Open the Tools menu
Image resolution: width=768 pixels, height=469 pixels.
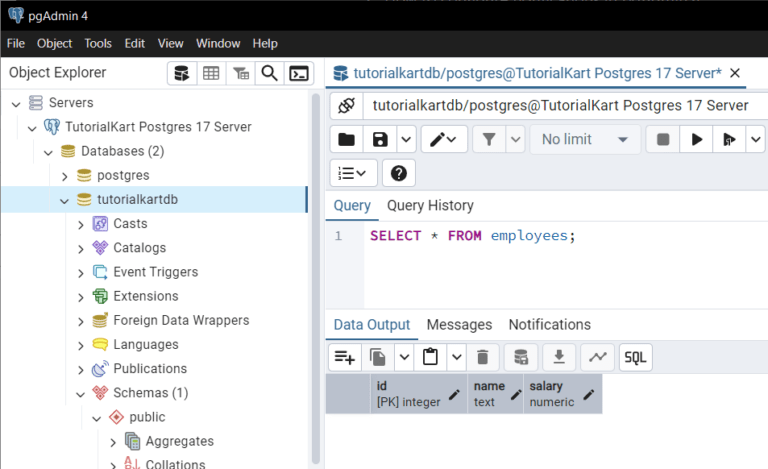point(98,44)
